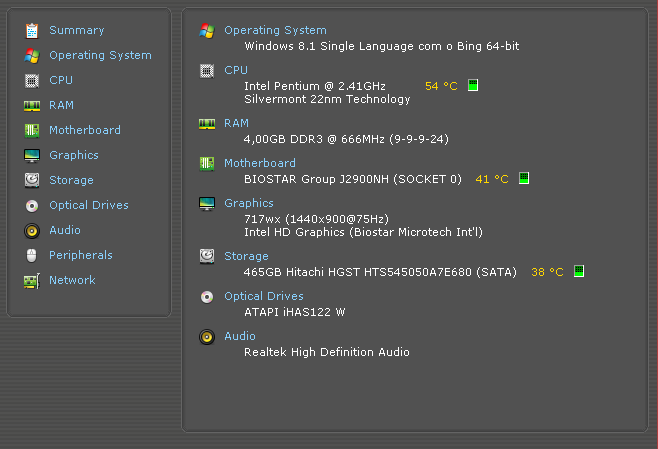Click the Peripherals mouse icon in sidebar
Viewport: 658px width, 449px height.
pos(32,255)
